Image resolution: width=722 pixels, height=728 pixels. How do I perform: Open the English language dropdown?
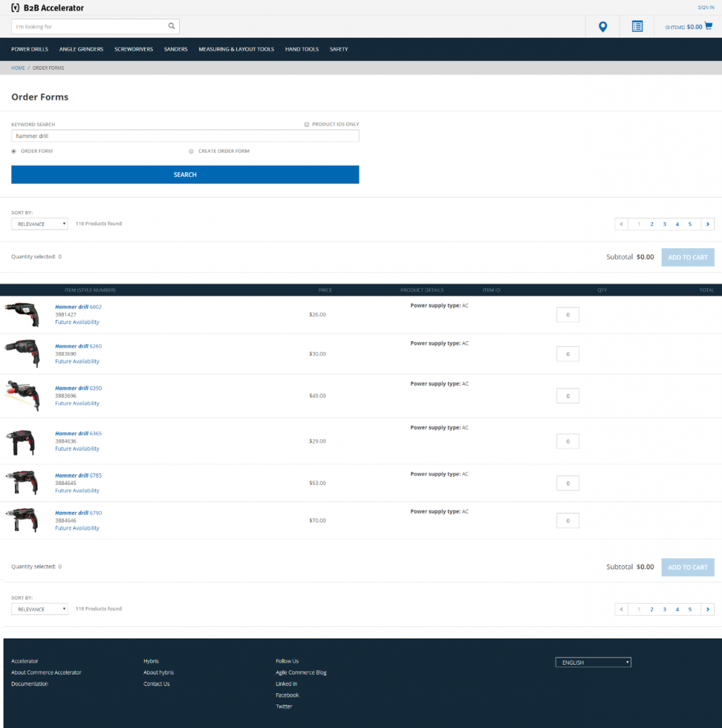pos(593,662)
